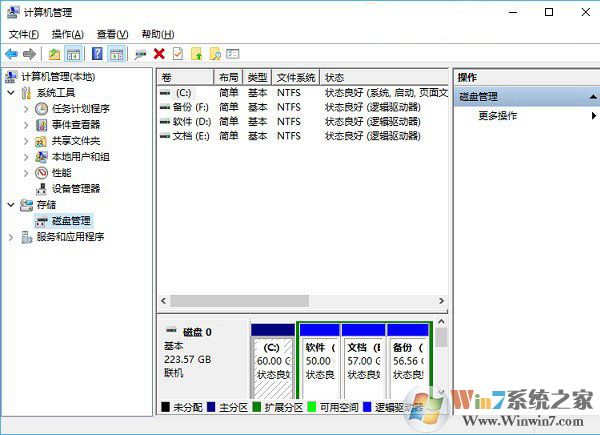Click 更多操作 in the actions pane
This screenshot has width=600, height=435.
[x=498, y=116]
